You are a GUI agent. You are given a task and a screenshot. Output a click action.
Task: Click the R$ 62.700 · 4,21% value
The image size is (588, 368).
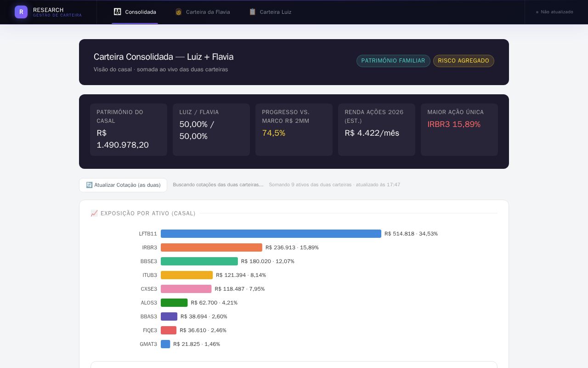(214, 303)
